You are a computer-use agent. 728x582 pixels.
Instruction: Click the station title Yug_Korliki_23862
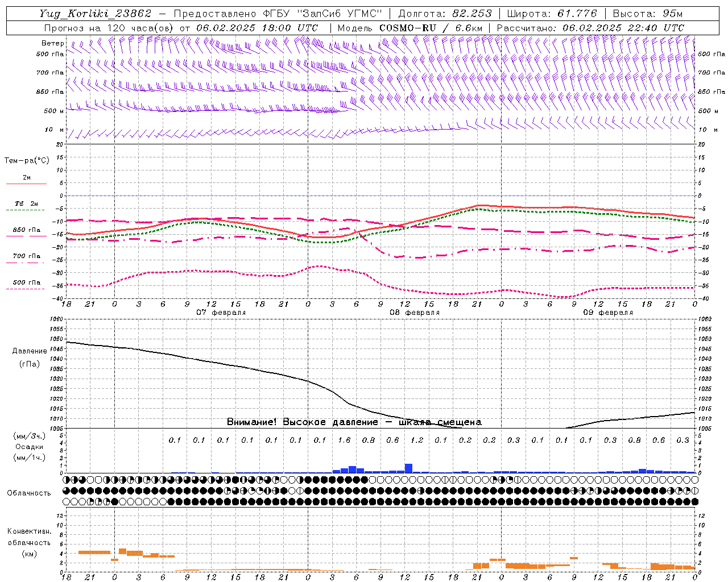(96, 14)
